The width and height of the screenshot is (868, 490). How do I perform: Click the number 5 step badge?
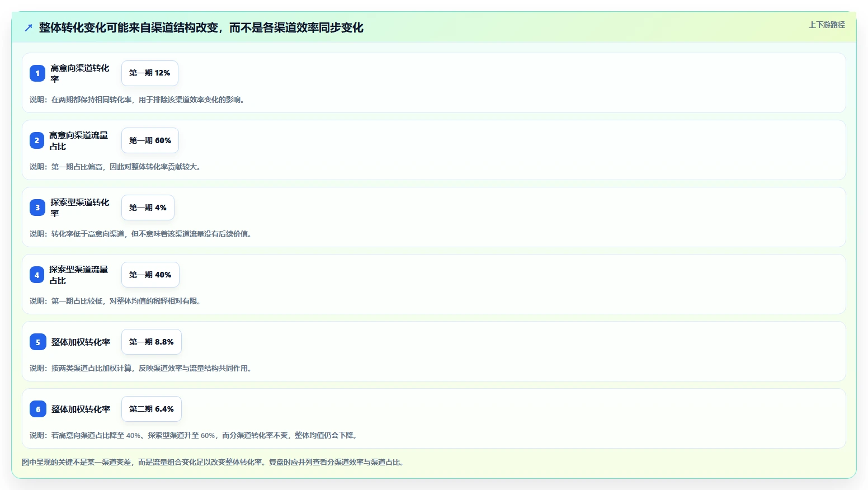pyautogui.click(x=38, y=342)
